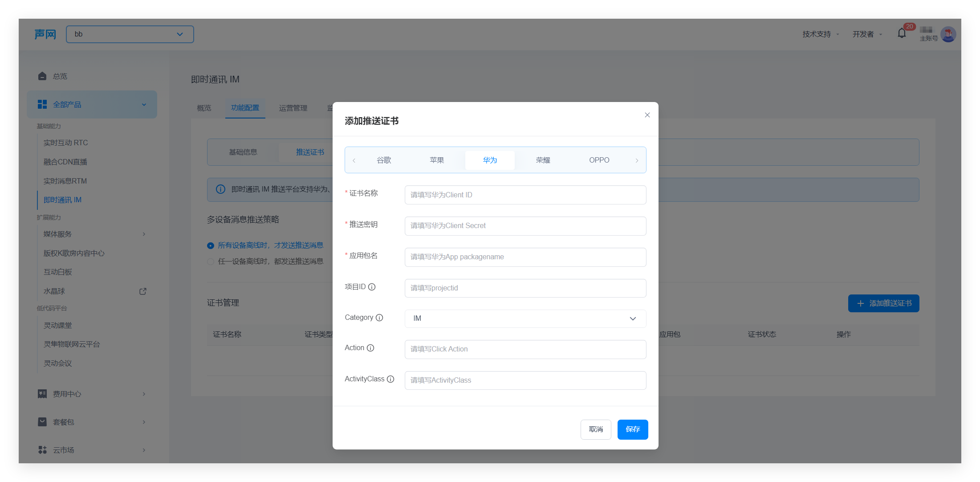The image size is (980, 482).
Task: Click the Action info icon
Action: tap(370, 348)
